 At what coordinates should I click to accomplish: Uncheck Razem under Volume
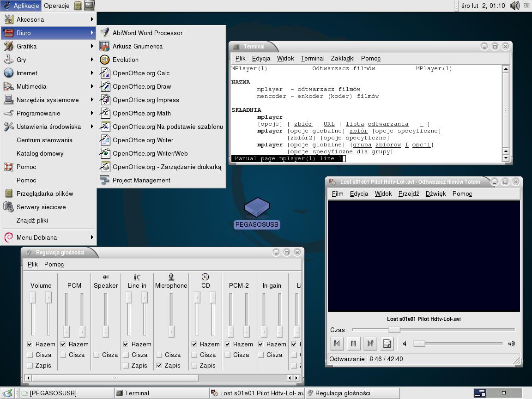pyautogui.click(x=30, y=344)
